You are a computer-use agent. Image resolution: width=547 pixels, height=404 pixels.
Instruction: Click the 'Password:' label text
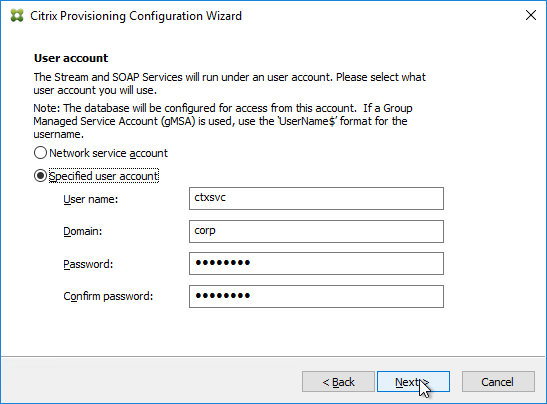coord(88,264)
